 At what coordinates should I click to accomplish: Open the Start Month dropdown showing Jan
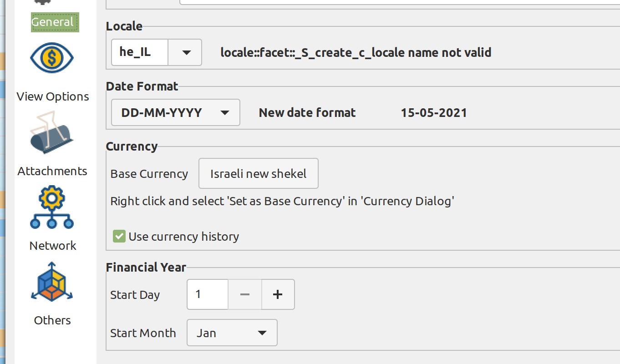[232, 333]
